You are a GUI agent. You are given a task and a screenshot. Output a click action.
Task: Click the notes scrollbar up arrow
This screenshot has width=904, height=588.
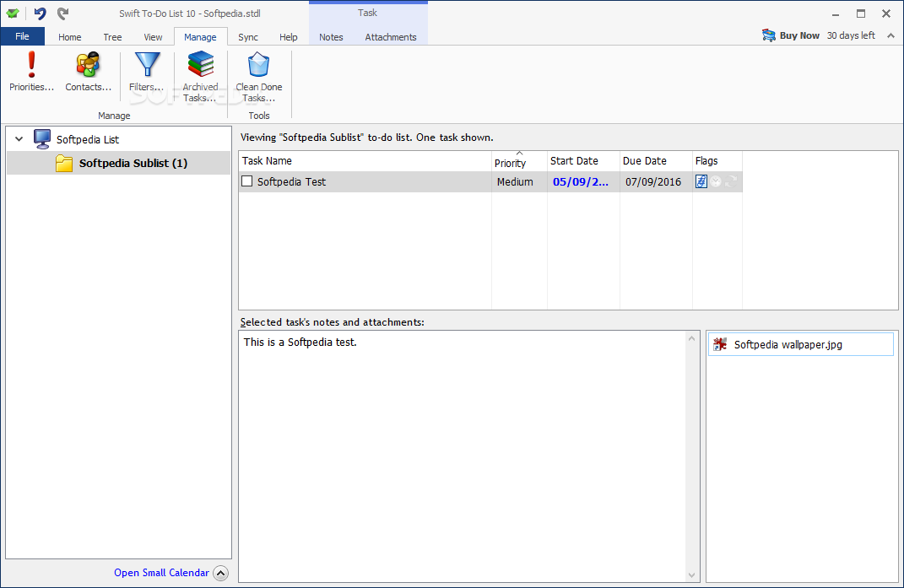(692, 338)
